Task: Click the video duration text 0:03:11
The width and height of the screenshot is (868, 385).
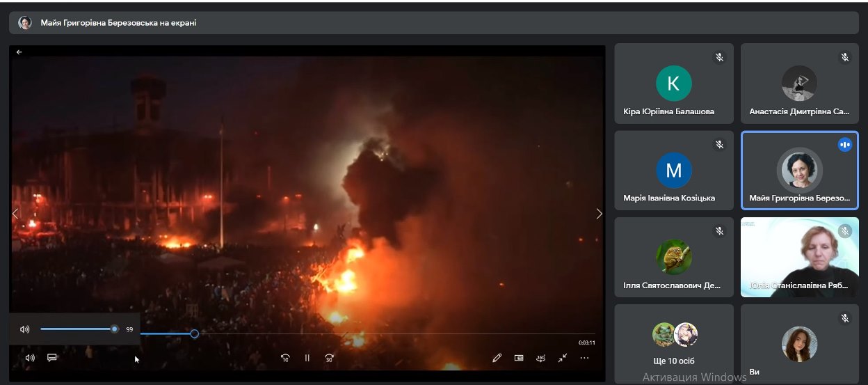Action: click(587, 343)
